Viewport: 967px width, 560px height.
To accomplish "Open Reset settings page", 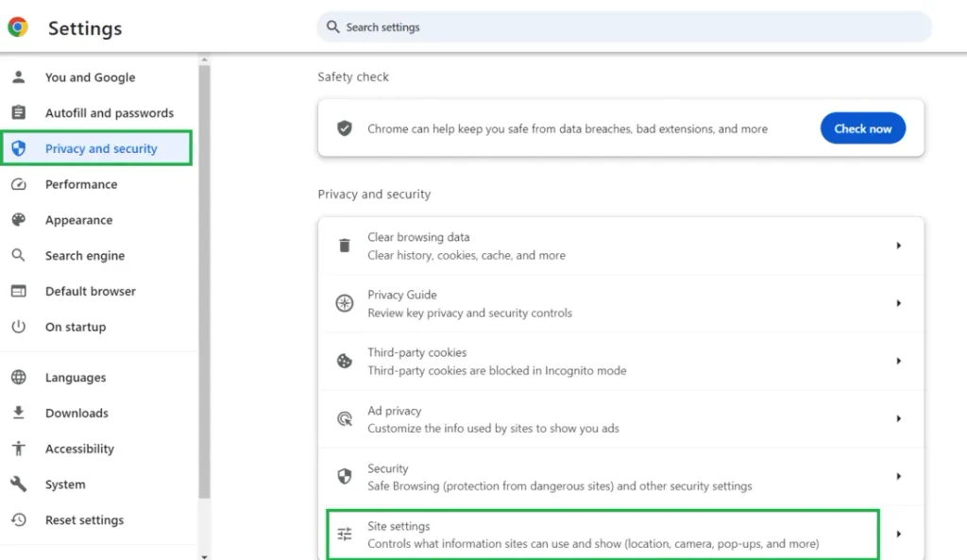I will tap(97, 520).
